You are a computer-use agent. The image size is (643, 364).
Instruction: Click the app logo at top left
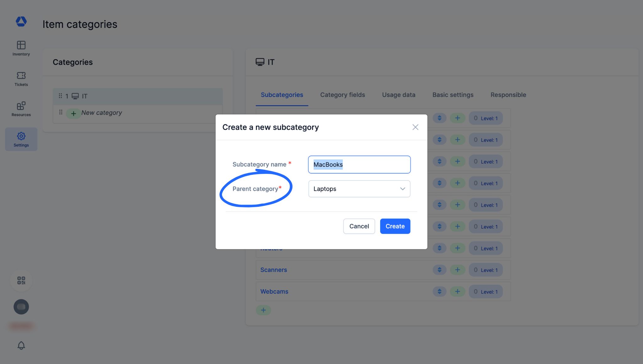[x=21, y=21]
